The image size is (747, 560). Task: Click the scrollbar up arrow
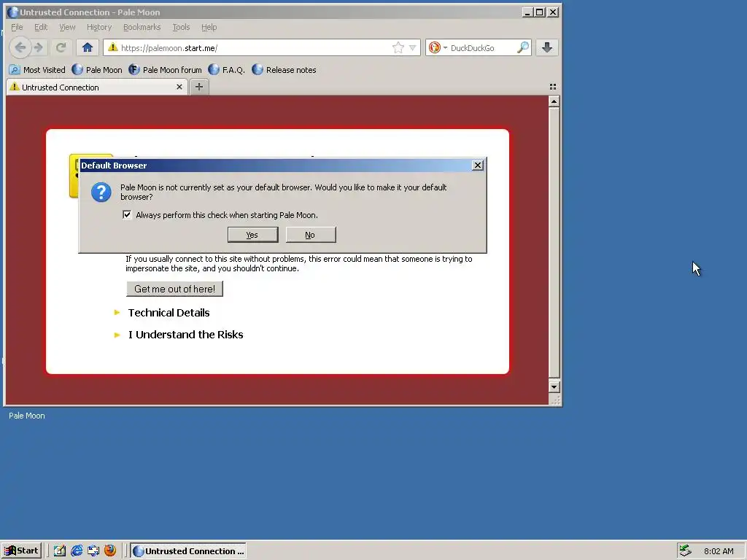click(x=554, y=102)
